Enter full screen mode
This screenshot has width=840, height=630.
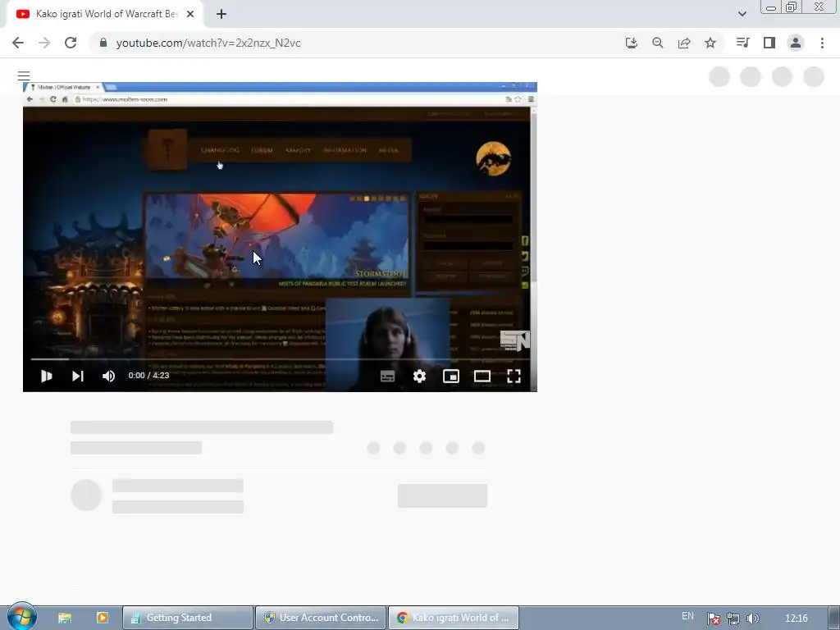(514, 376)
